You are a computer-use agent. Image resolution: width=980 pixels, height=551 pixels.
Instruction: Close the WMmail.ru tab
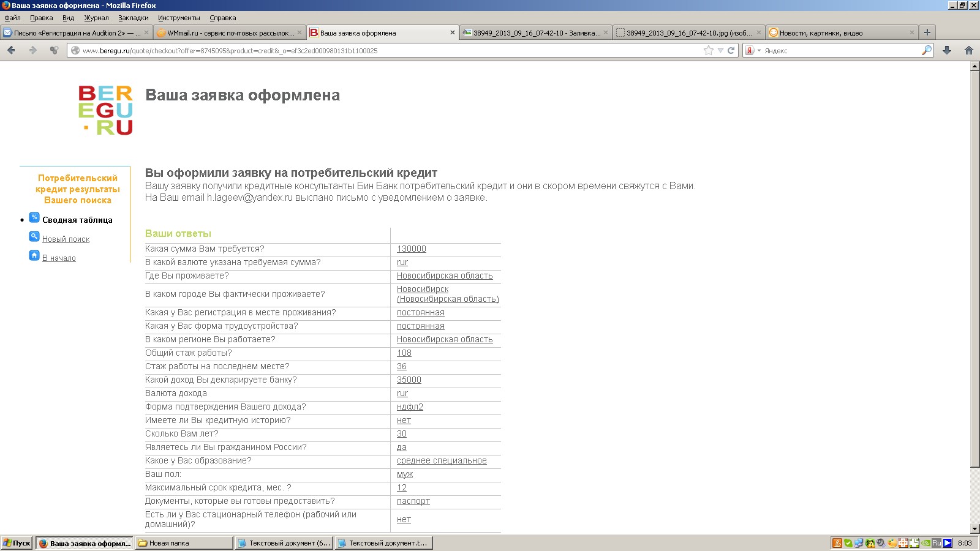pyautogui.click(x=300, y=32)
